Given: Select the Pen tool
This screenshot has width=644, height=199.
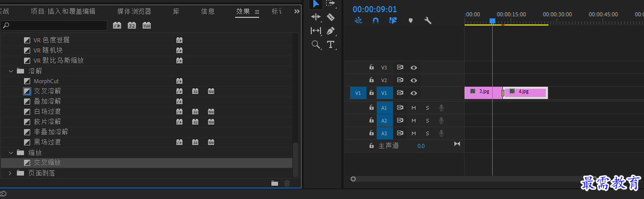Looking at the screenshot, I should 331,31.
